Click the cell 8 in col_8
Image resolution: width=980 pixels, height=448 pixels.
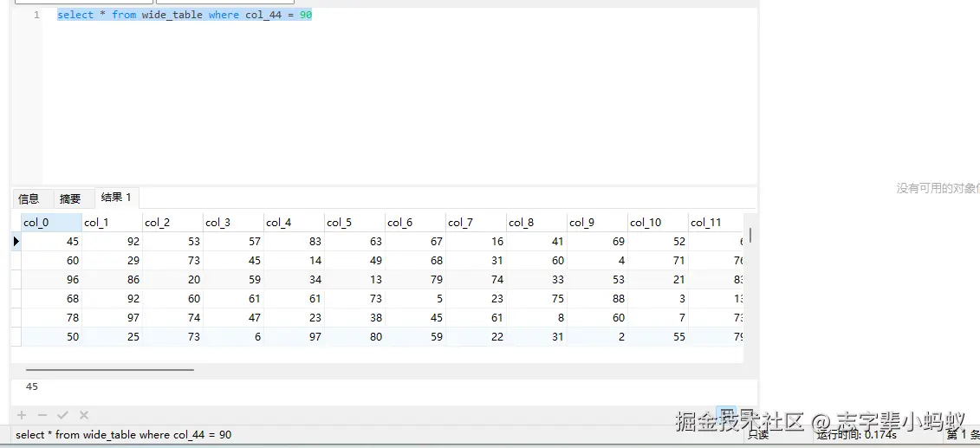537,317
